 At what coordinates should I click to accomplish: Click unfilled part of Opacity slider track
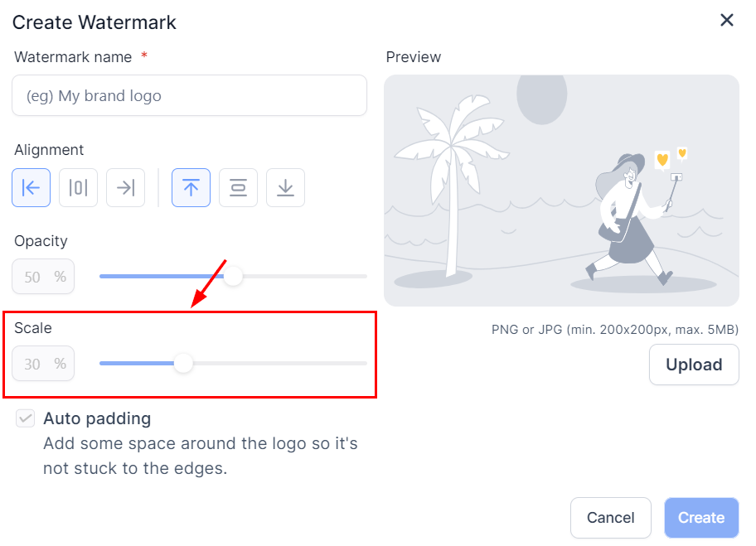pyautogui.click(x=304, y=276)
